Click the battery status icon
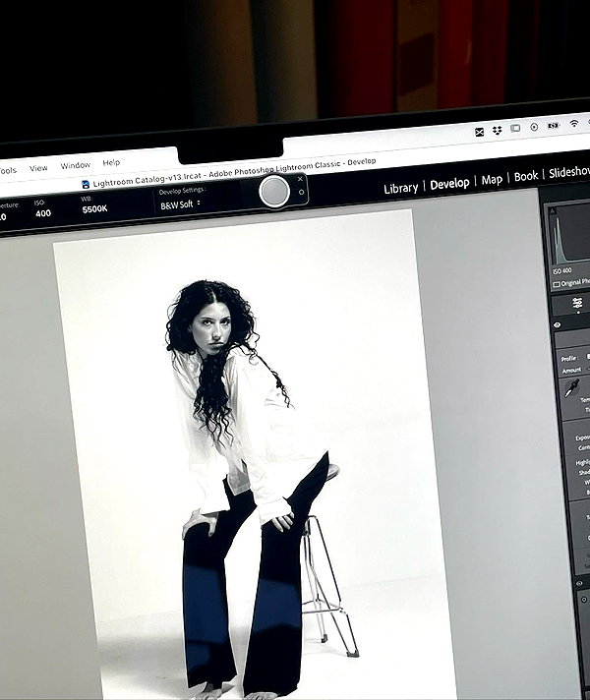Screen dimensions: 590x700 point(554,126)
